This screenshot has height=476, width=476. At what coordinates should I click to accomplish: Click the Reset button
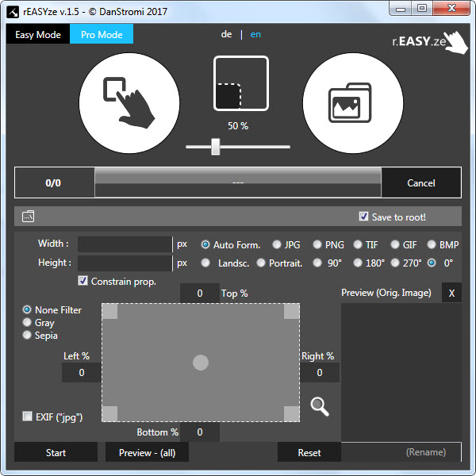(x=309, y=452)
